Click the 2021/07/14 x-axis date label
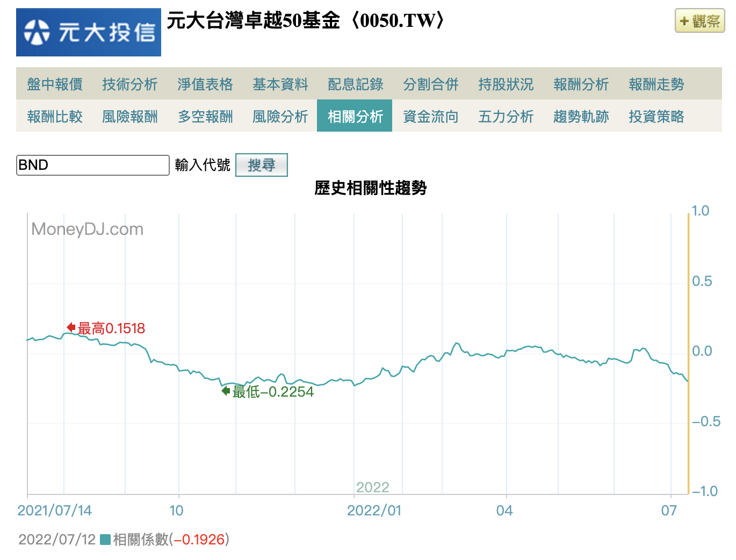This screenshot has height=560, width=736. tap(55, 510)
